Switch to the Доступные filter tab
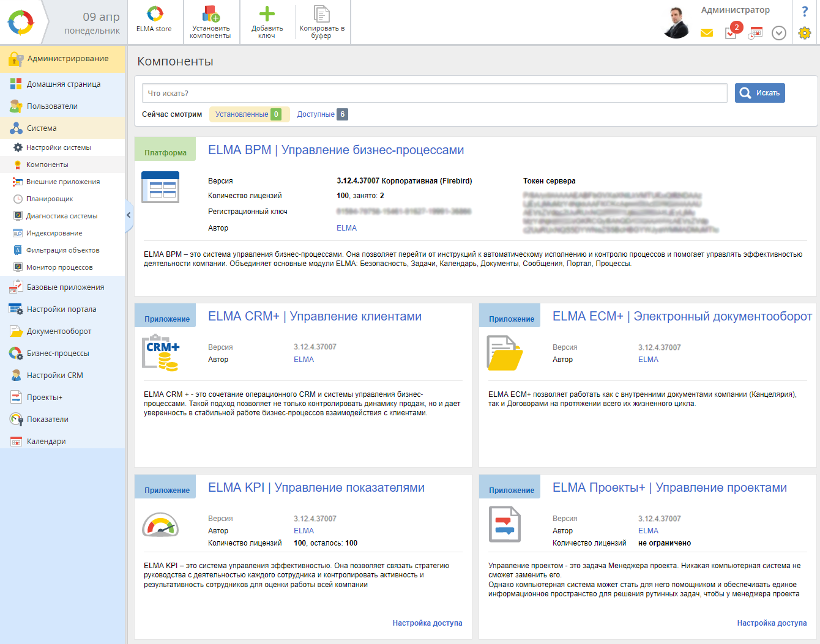This screenshot has width=820, height=644. click(316, 114)
